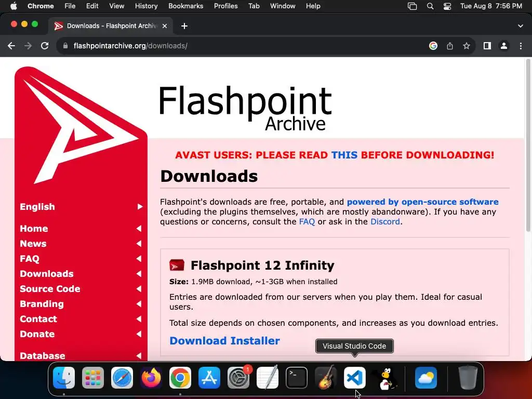
Task: Go back with the browser back arrow
Action: (11, 46)
